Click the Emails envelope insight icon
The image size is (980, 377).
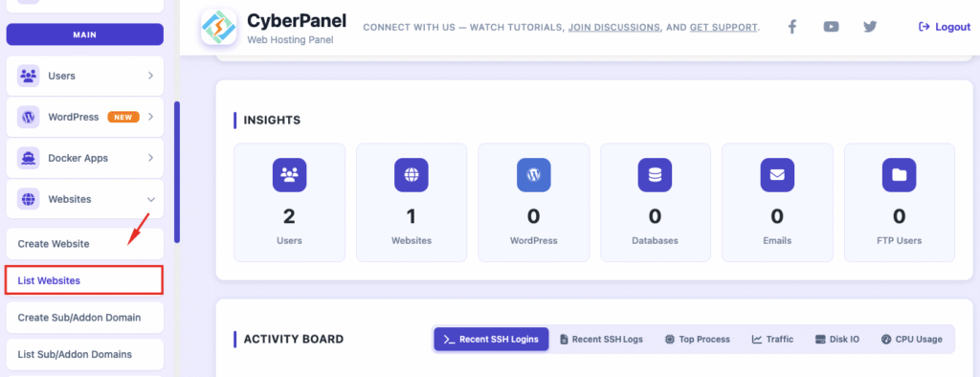pyautogui.click(x=777, y=174)
